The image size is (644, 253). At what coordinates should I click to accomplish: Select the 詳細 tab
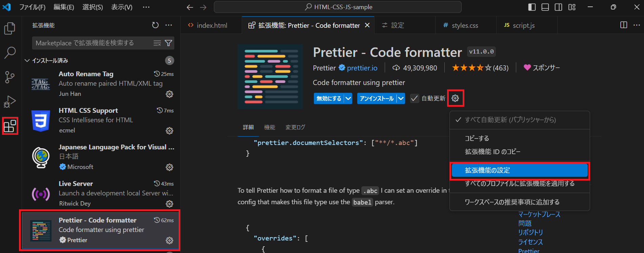point(248,127)
